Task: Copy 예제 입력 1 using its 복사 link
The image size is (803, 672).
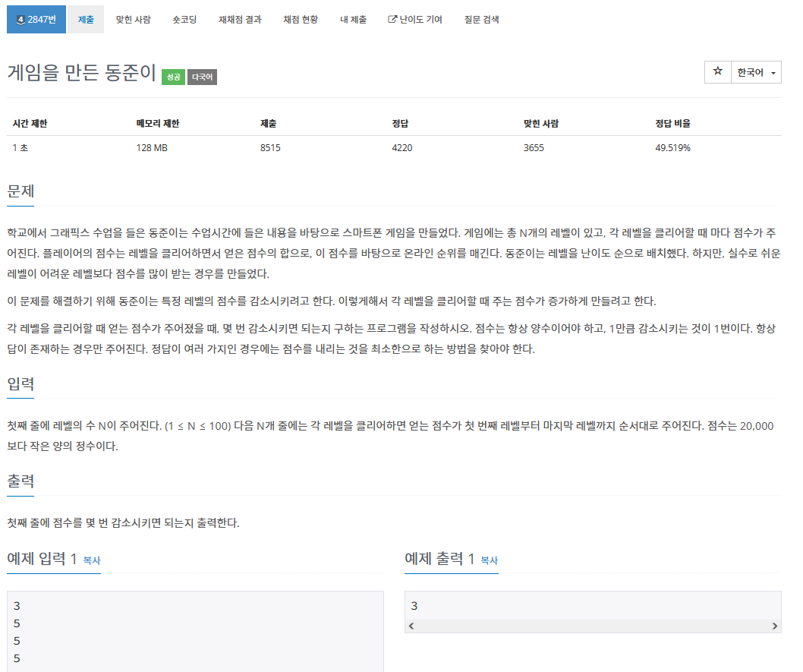Action: pos(90,561)
